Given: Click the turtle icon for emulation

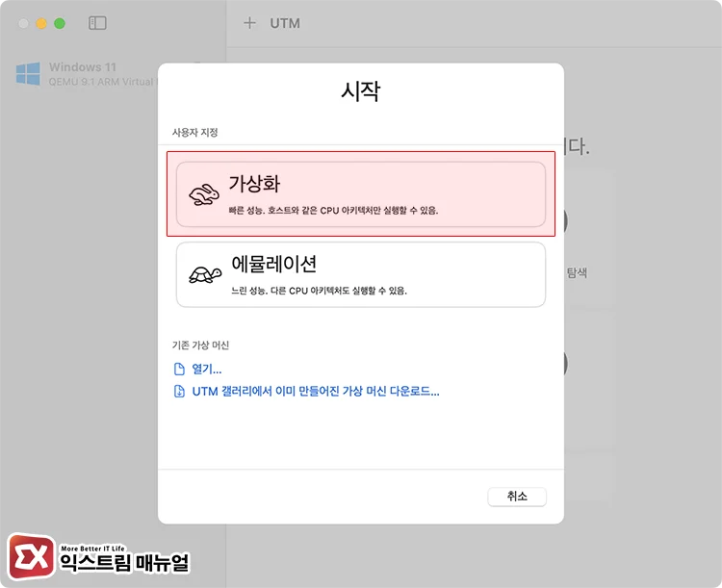Looking at the screenshot, I should tap(205, 275).
